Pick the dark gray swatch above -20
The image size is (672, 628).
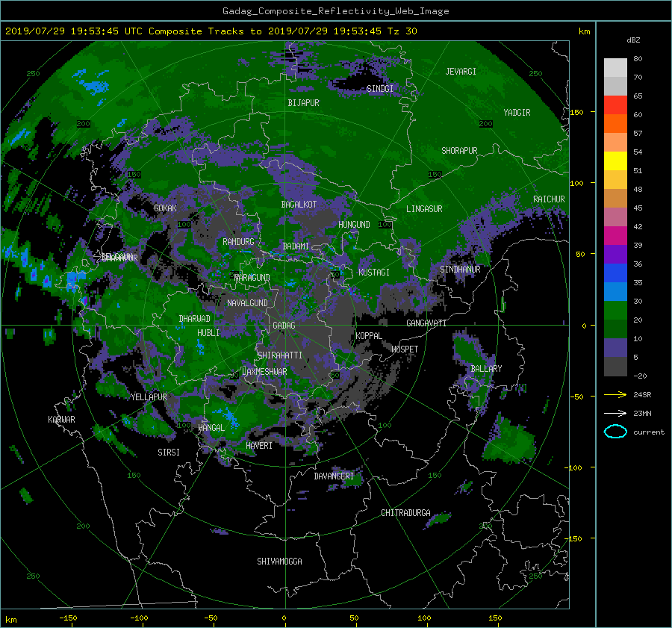(615, 367)
